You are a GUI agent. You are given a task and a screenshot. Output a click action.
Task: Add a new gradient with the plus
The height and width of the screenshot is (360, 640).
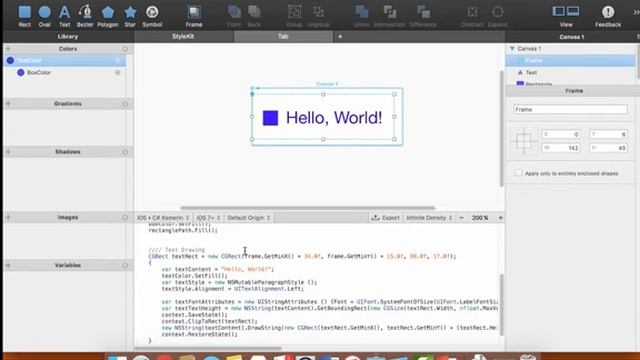(x=8, y=104)
